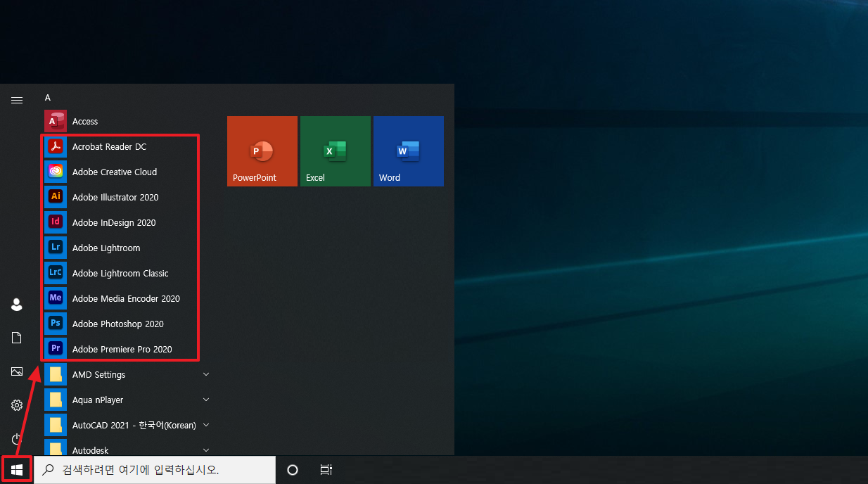Viewport: 868px width, 484px height.
Task: Launch Acrobat Reader DC icon
Action: [56, 146]
